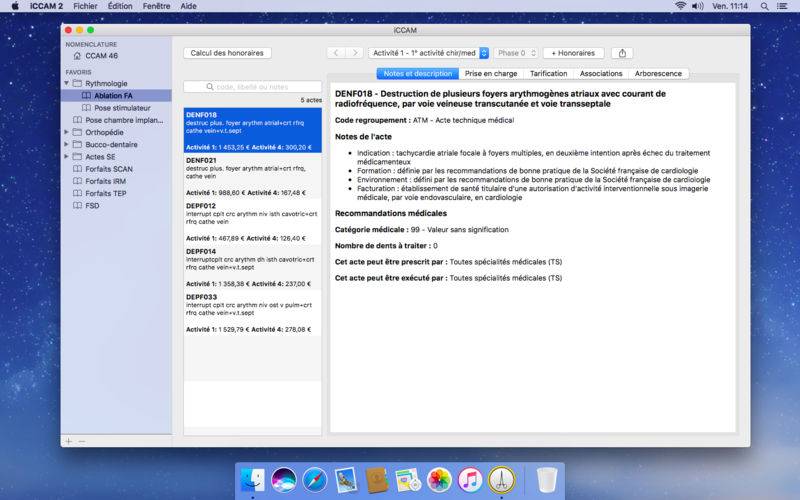The height and width of the screenshot is (500, 800).
Task: Open the Aide menu
Action: [188, 6]
